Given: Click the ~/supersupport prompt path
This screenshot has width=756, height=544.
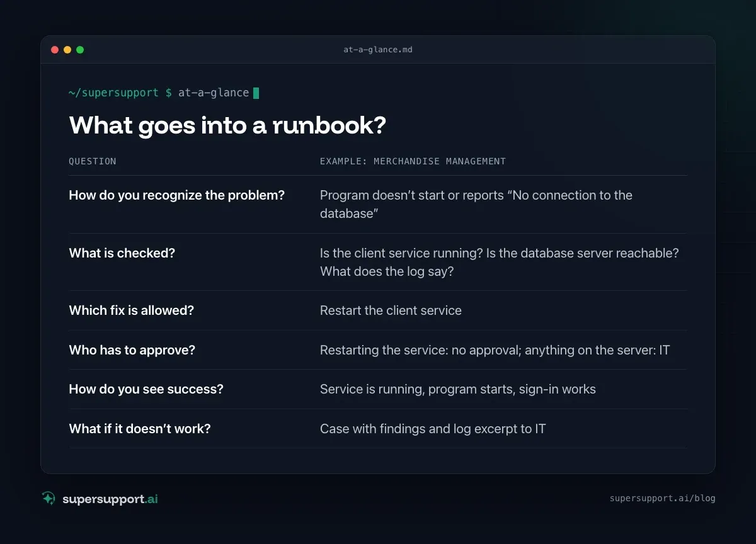Looking at the screenshot, I should point(113,93).
